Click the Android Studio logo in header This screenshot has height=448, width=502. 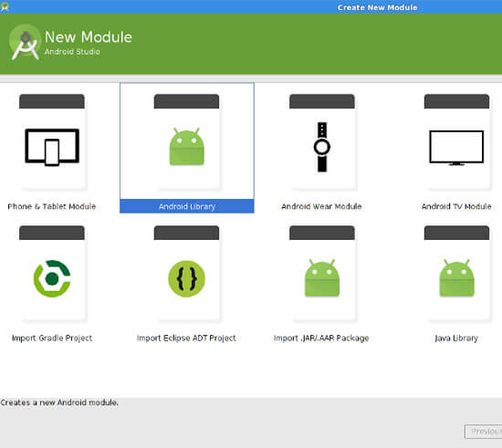[x=25, y=42]
